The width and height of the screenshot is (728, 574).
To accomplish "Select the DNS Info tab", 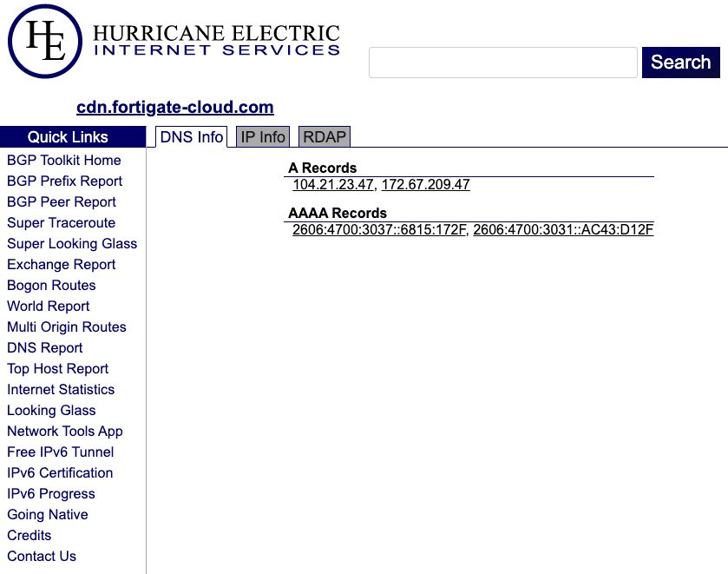I will point(191,137).
